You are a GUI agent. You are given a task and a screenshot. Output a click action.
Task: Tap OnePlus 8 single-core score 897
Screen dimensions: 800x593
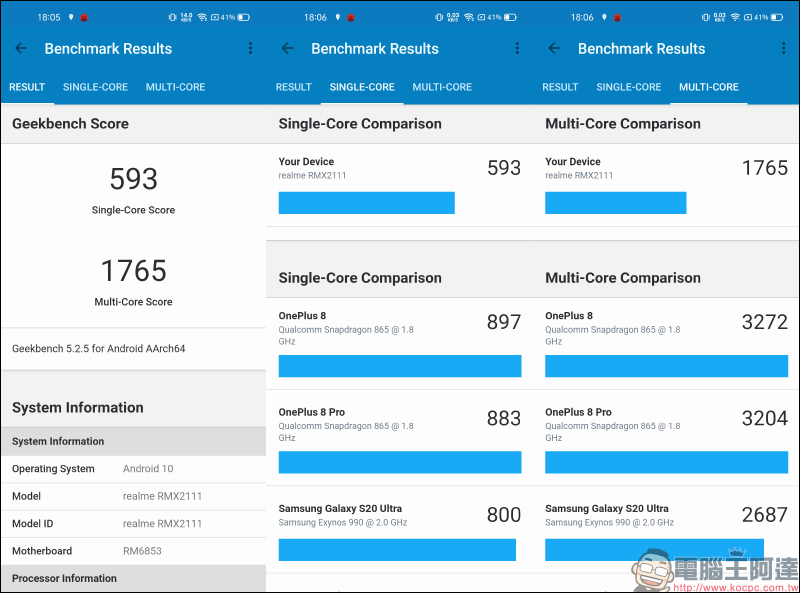504,322
